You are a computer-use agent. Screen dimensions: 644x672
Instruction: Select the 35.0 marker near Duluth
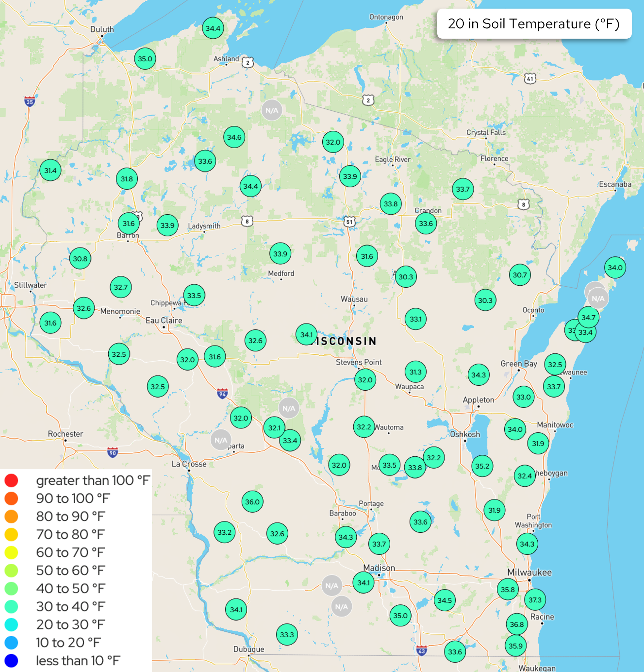click(145, 58)
